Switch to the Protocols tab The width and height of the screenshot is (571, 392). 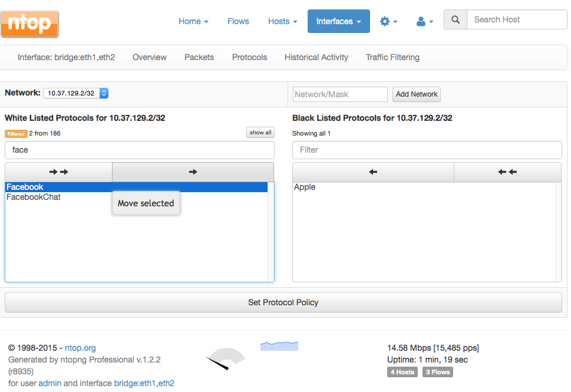(x=249, y=57)
